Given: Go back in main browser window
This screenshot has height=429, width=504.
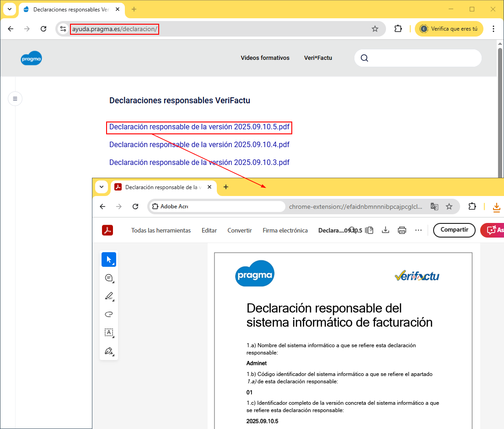Looking at the screenshot, I should click(11, 29).
